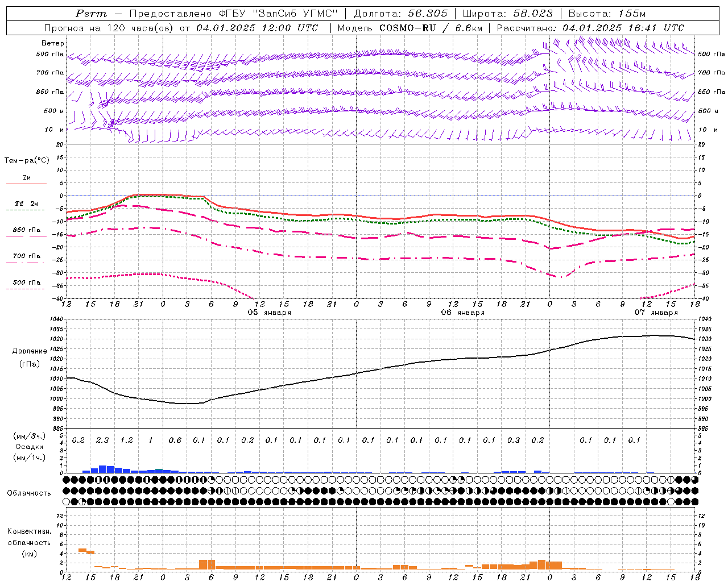The height and width of the screenshot is (582, 728).
Task: Click the "(мм/3ч.)" precipitation unit label
Action: (x=30, y=436)
